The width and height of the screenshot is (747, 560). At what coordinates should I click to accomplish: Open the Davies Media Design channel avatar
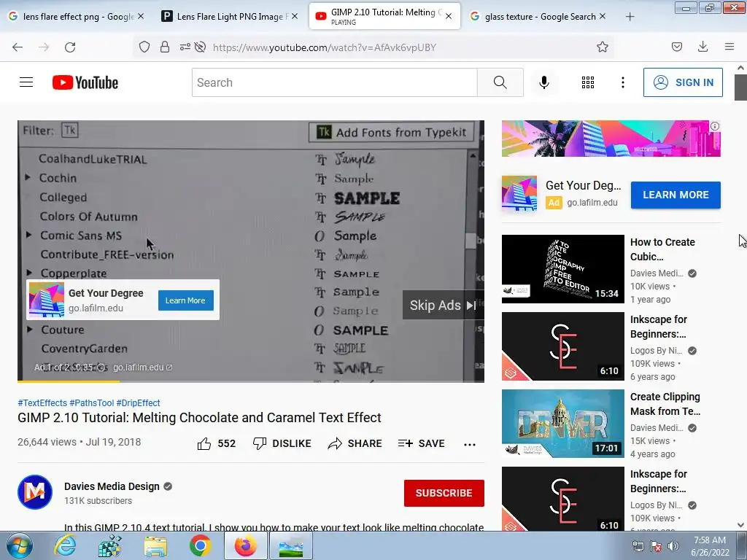(x=35, y=492)
